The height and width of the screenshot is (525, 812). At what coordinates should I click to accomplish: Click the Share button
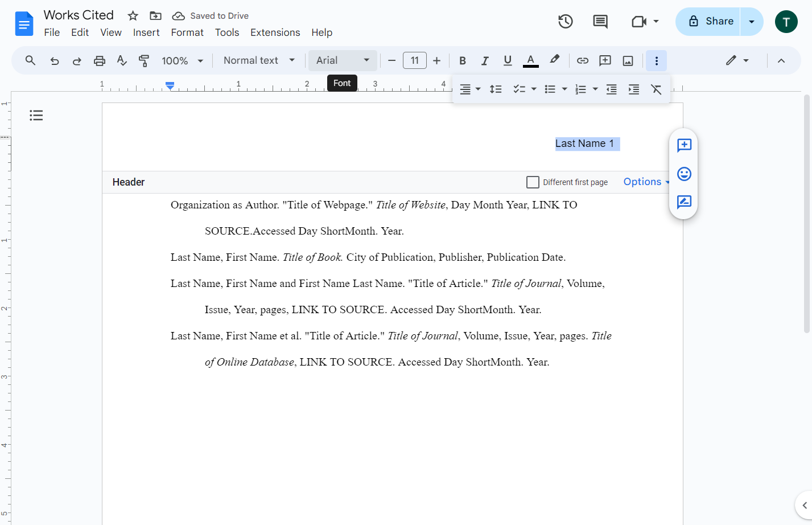pyautogui.click(x=708, y=22)
